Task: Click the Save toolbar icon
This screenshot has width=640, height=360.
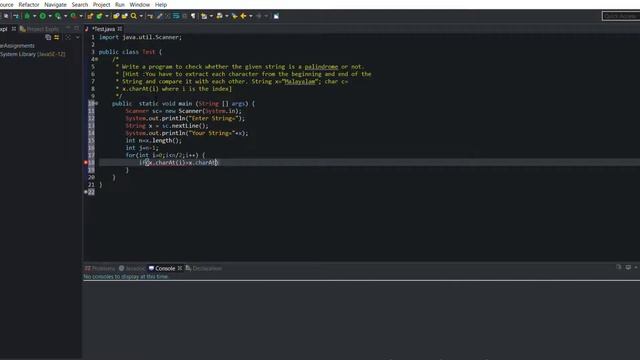Action: 6,16
